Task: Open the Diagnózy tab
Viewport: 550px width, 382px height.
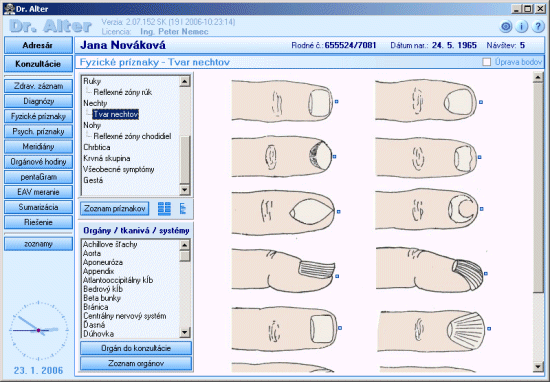Action: tap(38, 101)
